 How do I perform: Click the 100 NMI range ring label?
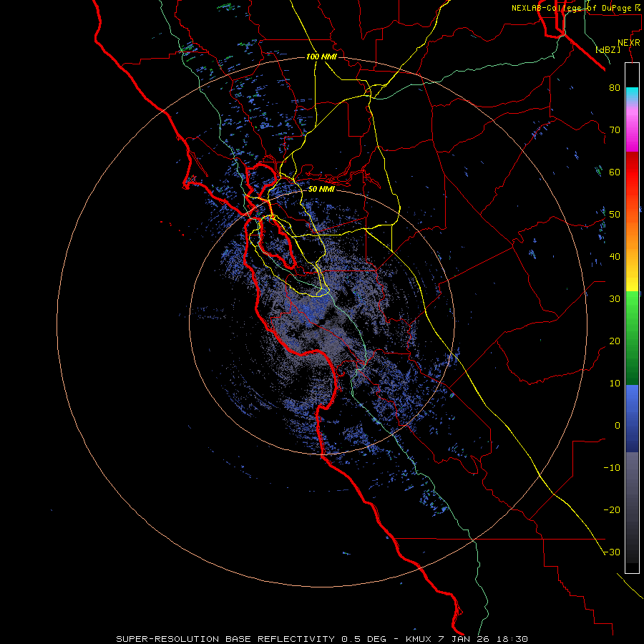click(x=321, y=57)
